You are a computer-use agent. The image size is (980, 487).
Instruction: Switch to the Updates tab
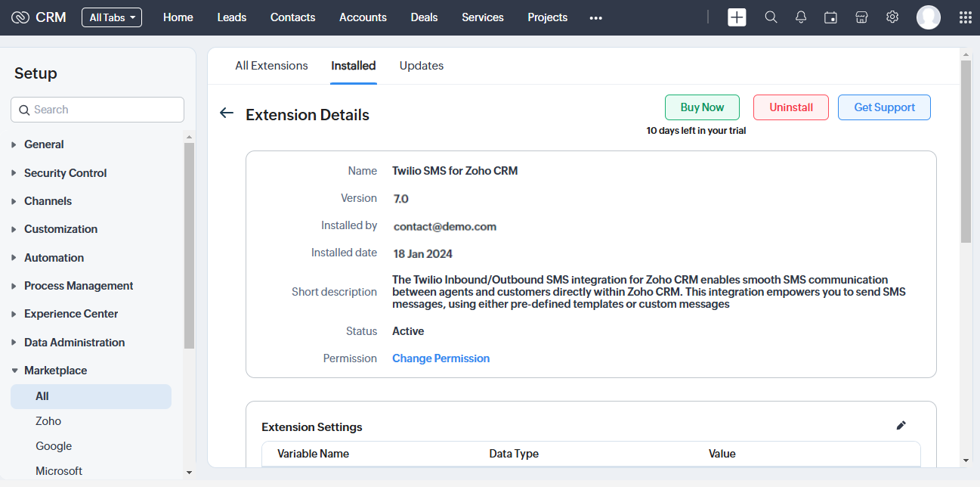[421, 66]
